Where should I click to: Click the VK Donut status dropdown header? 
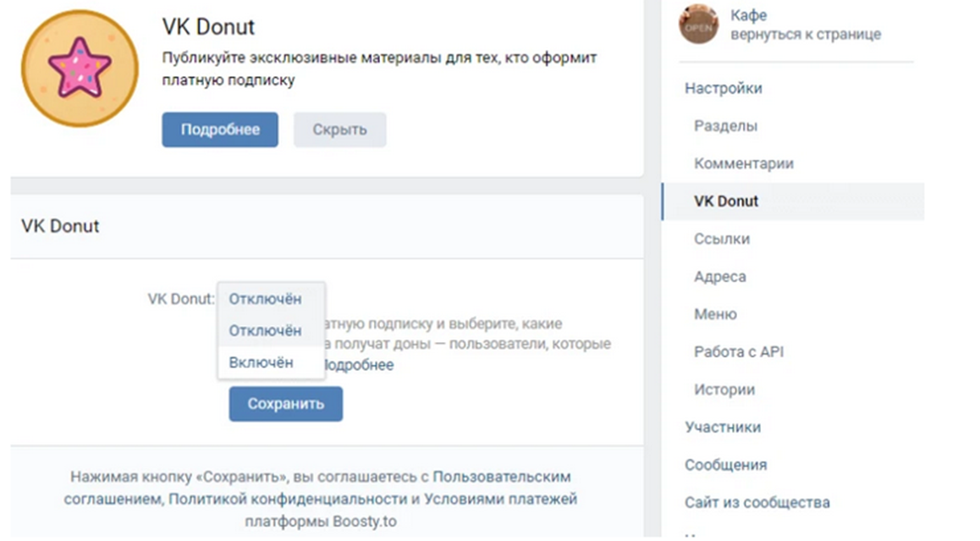tap(265, 299)
